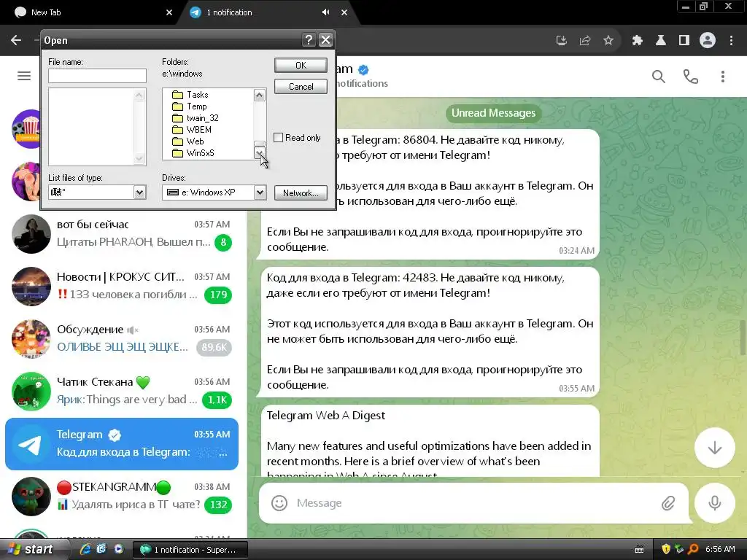
Task: Open the selected Telegram chat row
Action: click(122, 444)
